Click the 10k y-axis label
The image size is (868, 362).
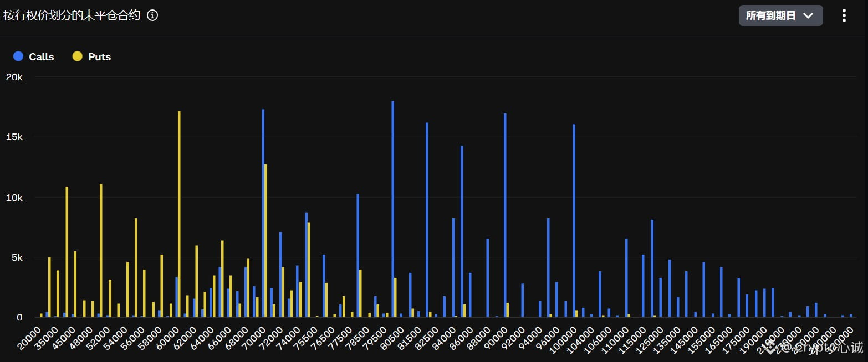tap(14, 198)
